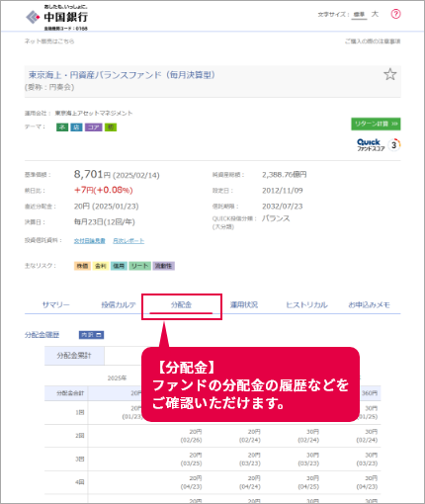Click the 分配金合計 row label

tap(70, 393)
